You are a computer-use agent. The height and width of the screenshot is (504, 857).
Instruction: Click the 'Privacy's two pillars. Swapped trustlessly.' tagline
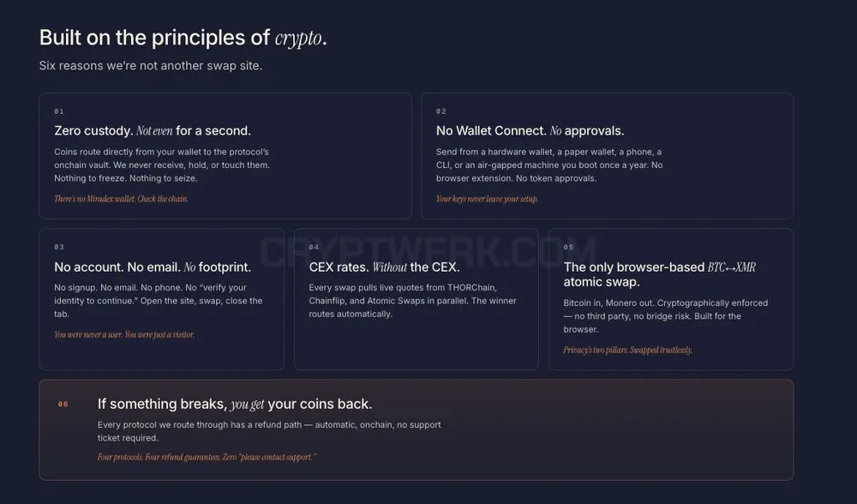628,350
